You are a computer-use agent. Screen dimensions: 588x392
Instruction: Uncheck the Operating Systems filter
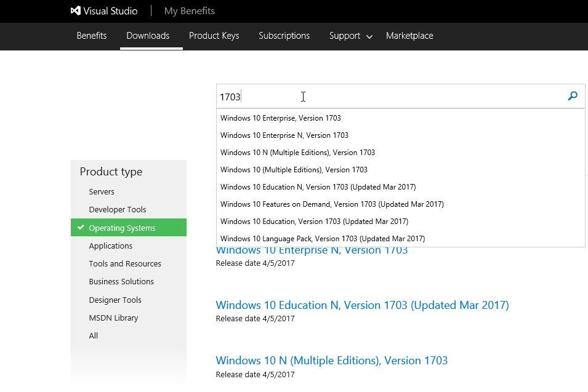(x=122, y=228)
